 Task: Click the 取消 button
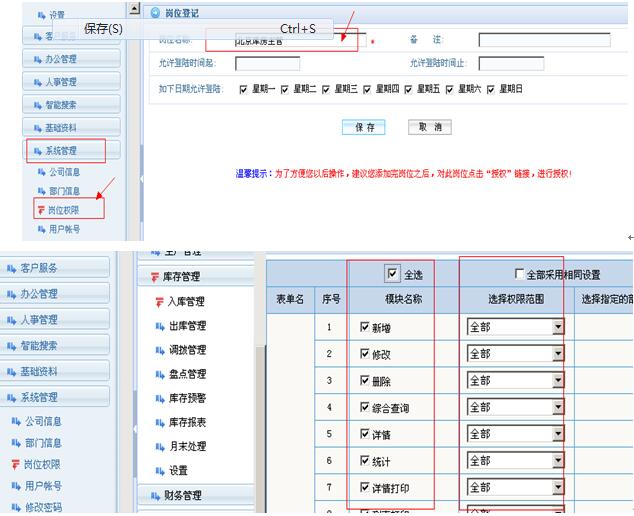[x=430, y=128]
